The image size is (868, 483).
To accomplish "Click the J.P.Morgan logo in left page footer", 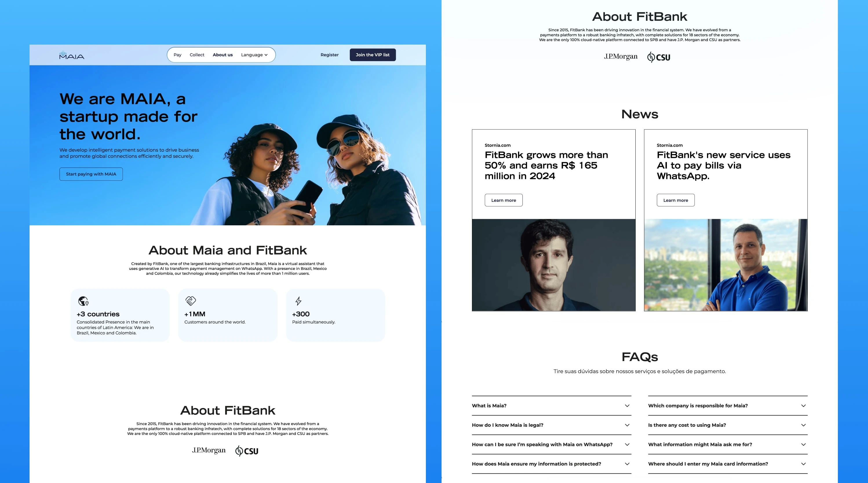I will tap(209, 450).
